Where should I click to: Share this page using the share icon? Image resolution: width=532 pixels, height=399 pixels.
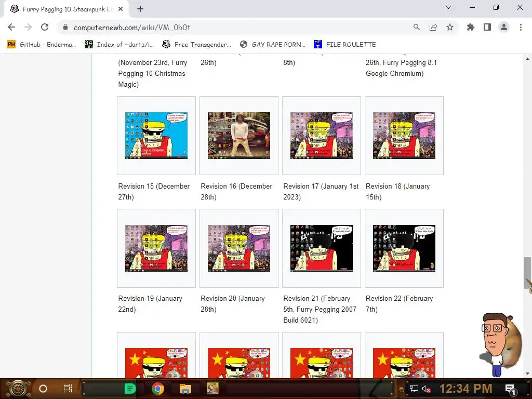pos(433,27)
